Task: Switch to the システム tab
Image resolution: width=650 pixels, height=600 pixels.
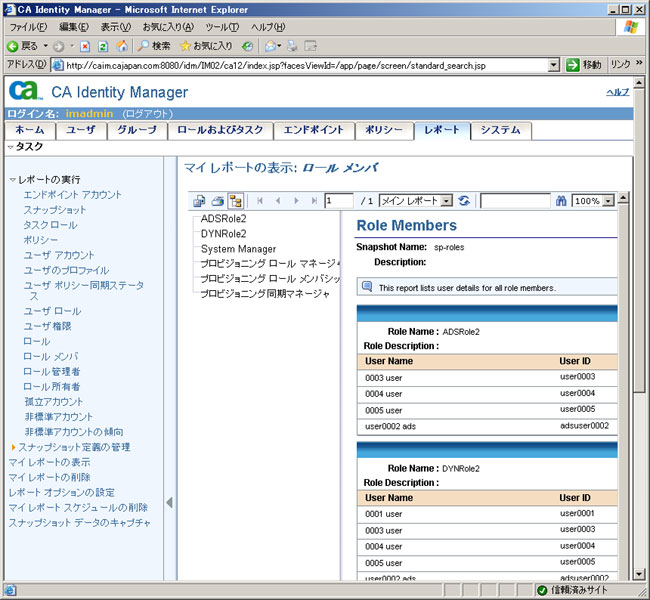Action: [x=500, y=130]
